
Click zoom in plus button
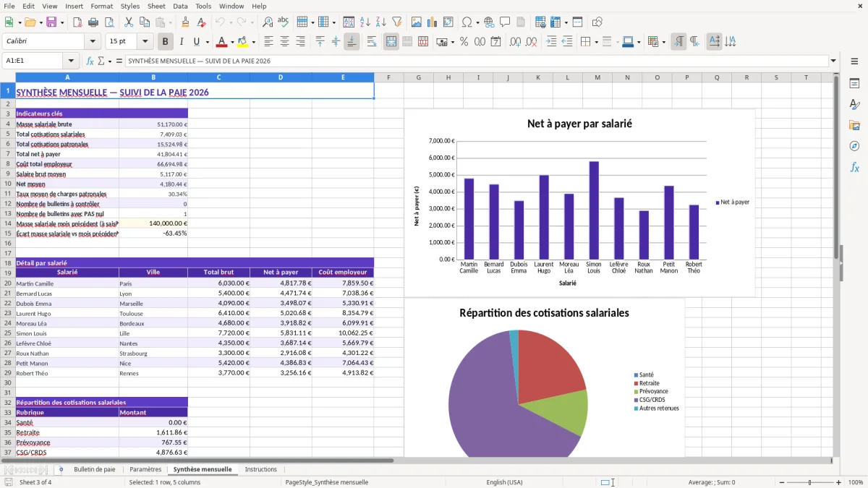(839, 482)
